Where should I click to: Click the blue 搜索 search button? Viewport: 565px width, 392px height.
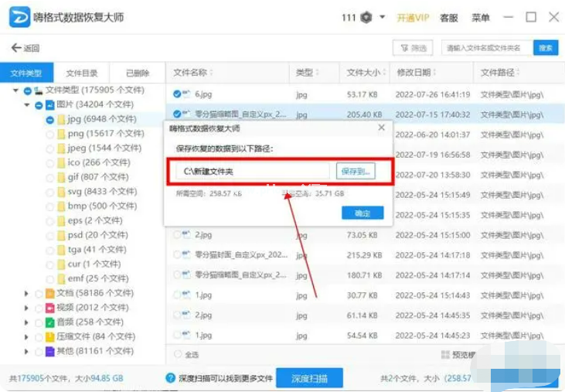click(x=546, y=48)
